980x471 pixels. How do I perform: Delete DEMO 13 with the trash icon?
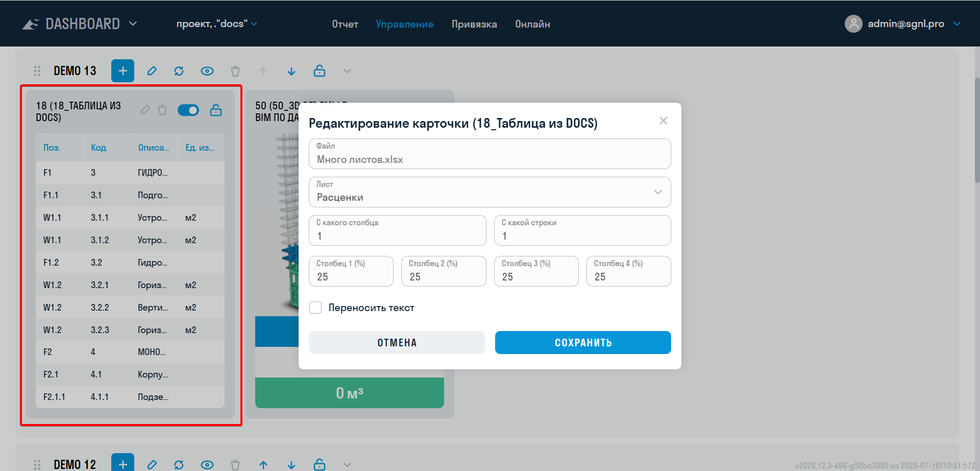click(235, 71)
